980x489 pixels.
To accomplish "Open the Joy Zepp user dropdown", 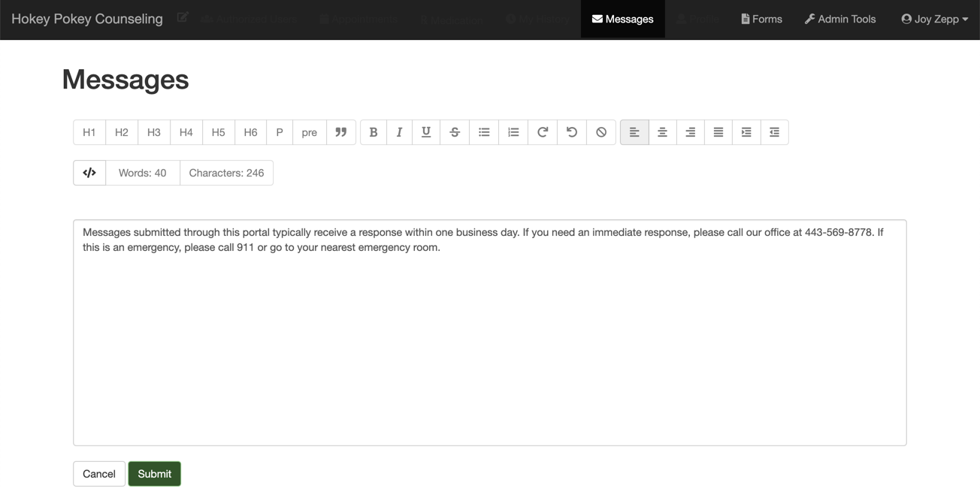I will pos(934,19).
